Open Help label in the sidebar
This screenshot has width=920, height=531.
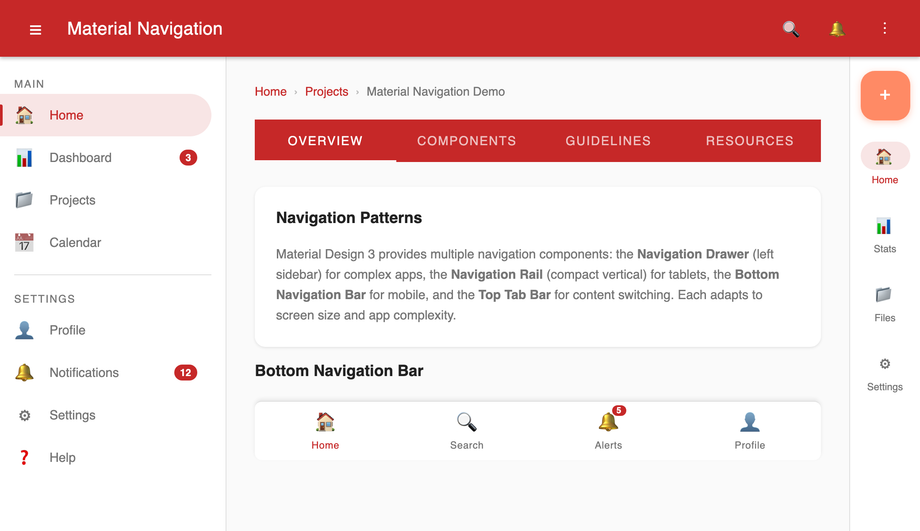[62, 458]
